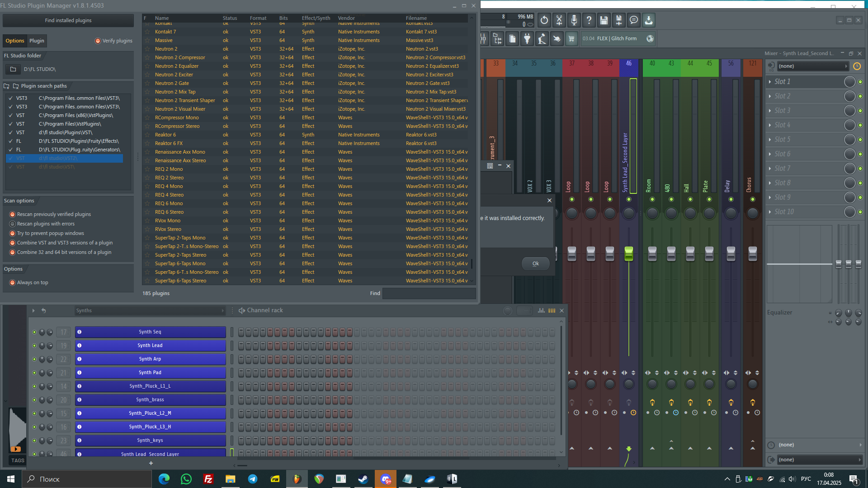
Task: Click the download content library icon
Action: 649,20
